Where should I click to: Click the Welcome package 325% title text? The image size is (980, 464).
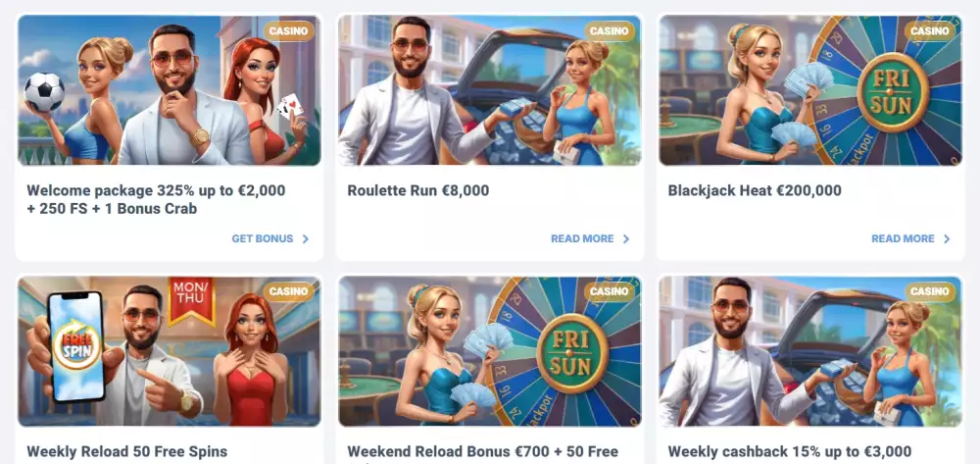coord(156,199)
